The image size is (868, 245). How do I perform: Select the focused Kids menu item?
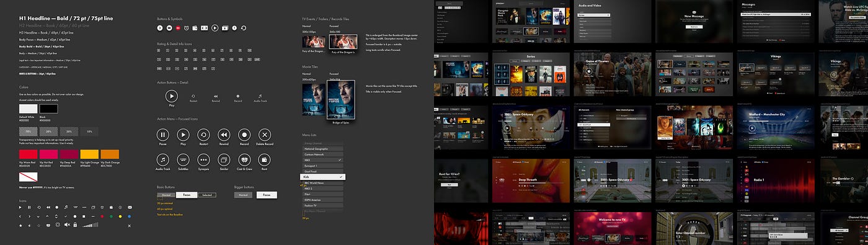tap(323, 177)
